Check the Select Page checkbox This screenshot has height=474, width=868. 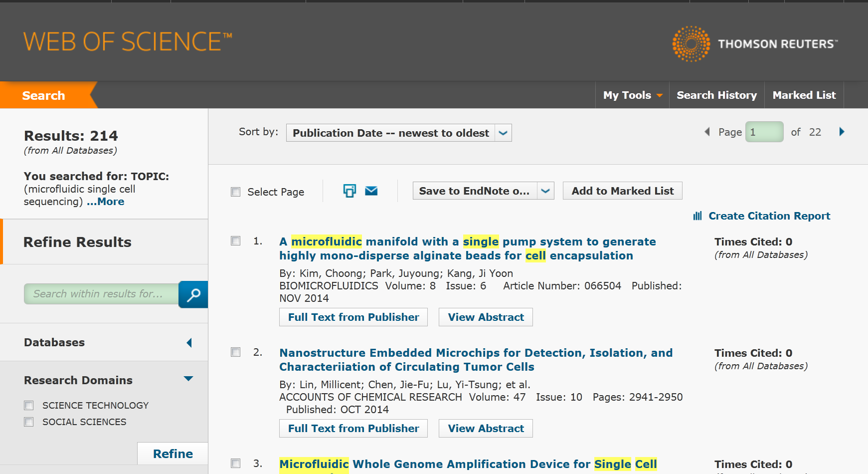[x=236, y=192]
